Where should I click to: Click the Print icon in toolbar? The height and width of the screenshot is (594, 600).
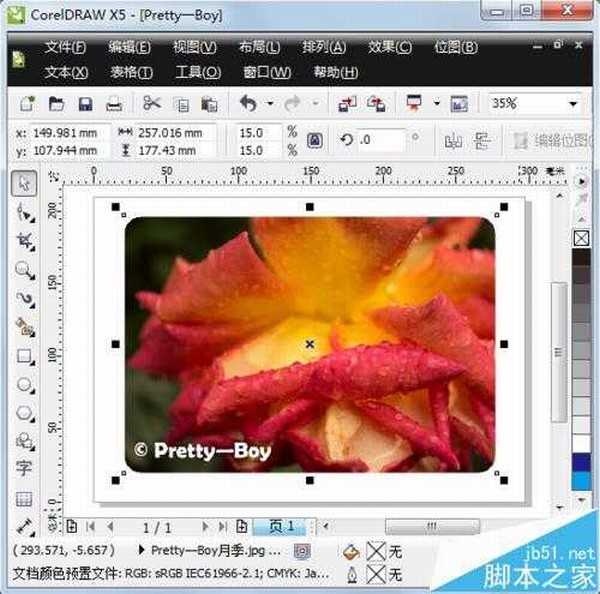pos(114,104)
